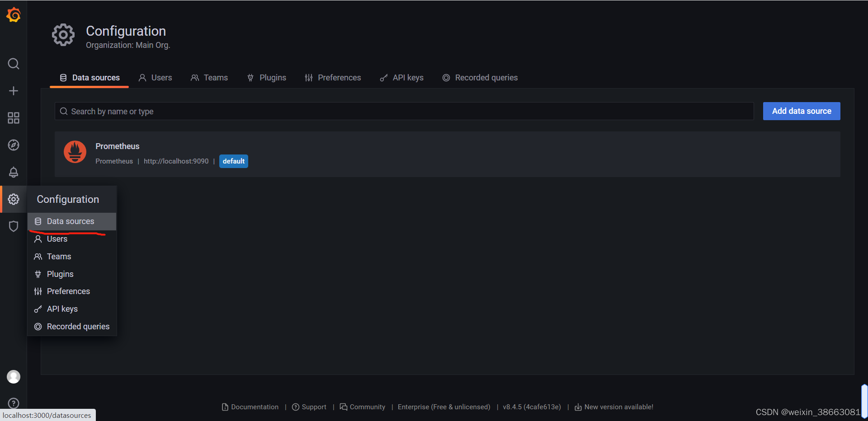The height and width of the screenshot is (421, 868).
Task: Click the plus Create icon in sidebar
Action: [x=14, y=91]
